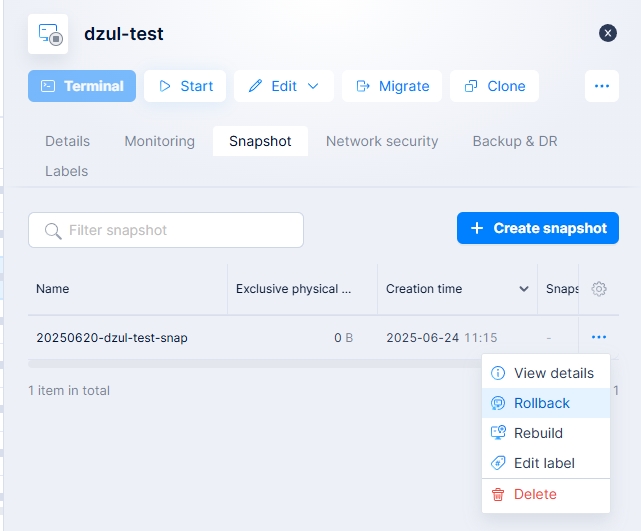Click the Migrate button

[x=392, y=86]
